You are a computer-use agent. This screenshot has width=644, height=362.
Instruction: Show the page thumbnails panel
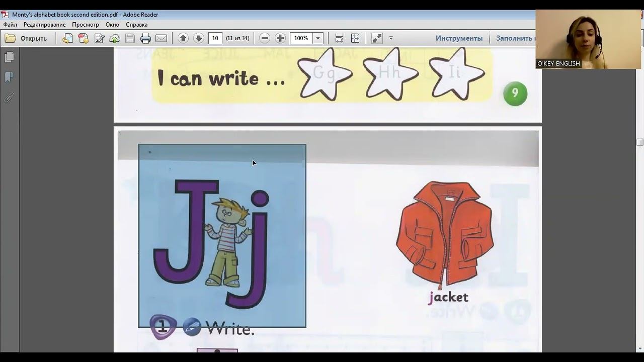pos(9,57)
